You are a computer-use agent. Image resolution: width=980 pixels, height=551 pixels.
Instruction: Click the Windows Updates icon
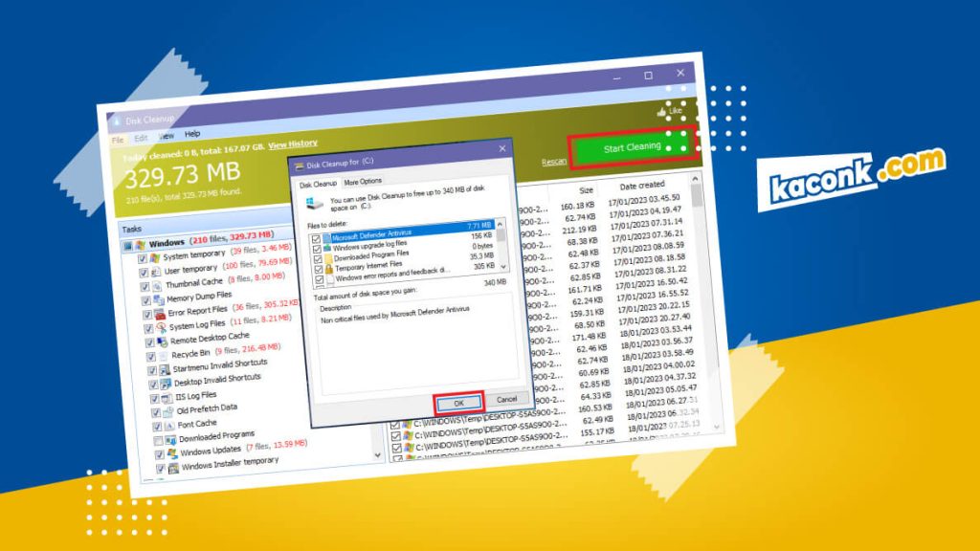172,453
